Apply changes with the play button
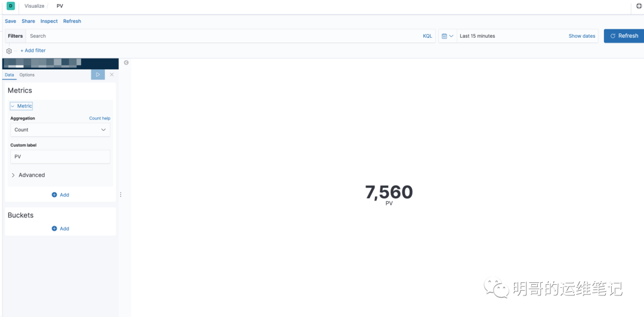 pyautogui.click(x=98, y=75)
